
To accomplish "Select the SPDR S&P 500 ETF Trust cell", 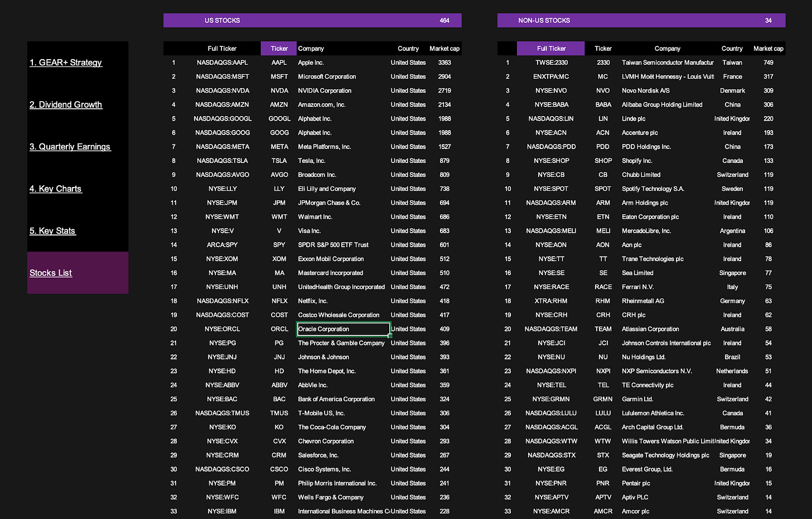I will (333, 245).
